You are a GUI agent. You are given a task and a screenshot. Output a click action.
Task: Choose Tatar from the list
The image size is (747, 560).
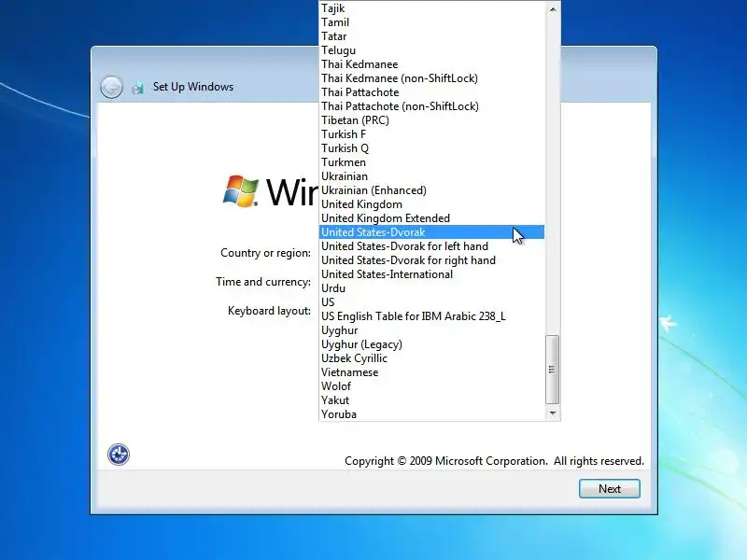pos(431,36)
